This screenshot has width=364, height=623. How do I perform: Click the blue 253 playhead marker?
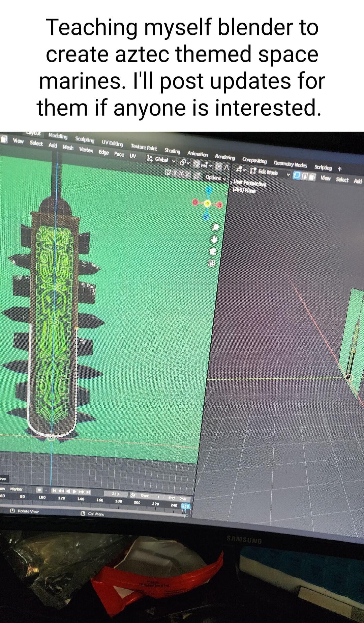click(186, 506)
